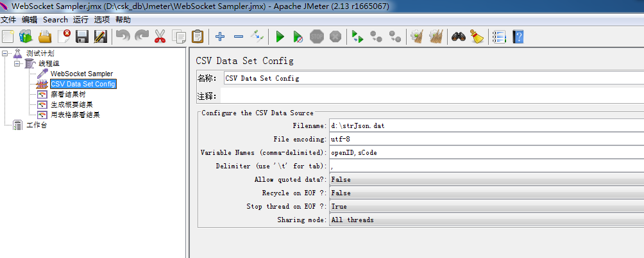Click the Help question mark icon
Viewport: 644px width, 258px height.
point(518,36)
